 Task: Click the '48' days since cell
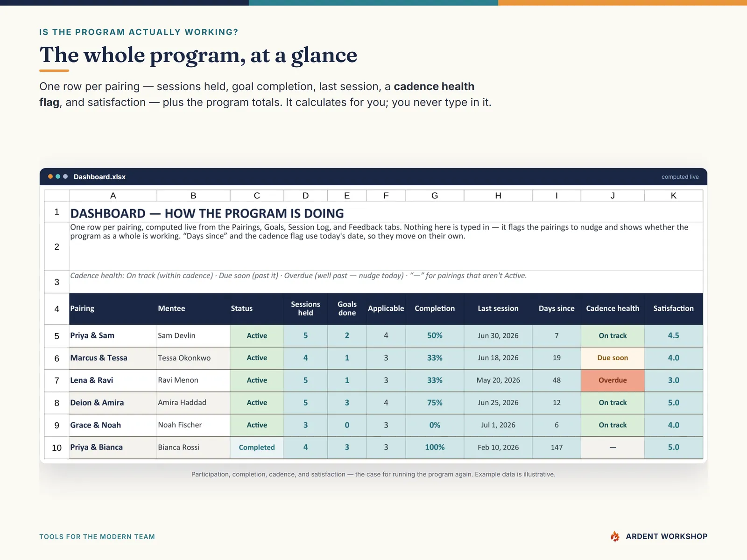coord(557,380)
